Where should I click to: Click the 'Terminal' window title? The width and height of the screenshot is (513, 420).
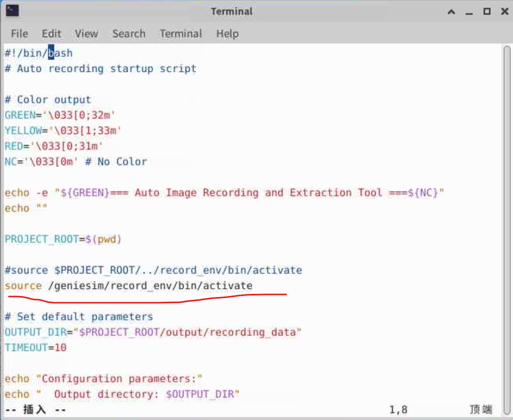click(x=231, y=11)
